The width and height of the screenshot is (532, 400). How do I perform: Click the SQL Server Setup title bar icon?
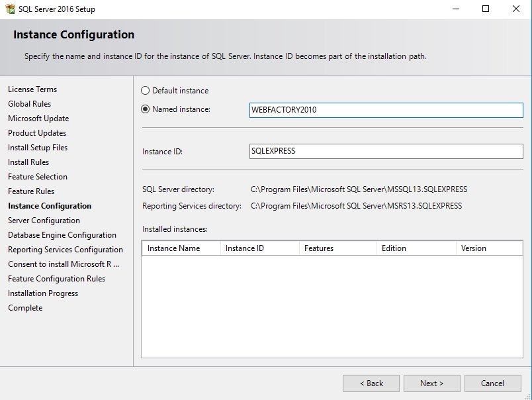(x=10, y=9)
